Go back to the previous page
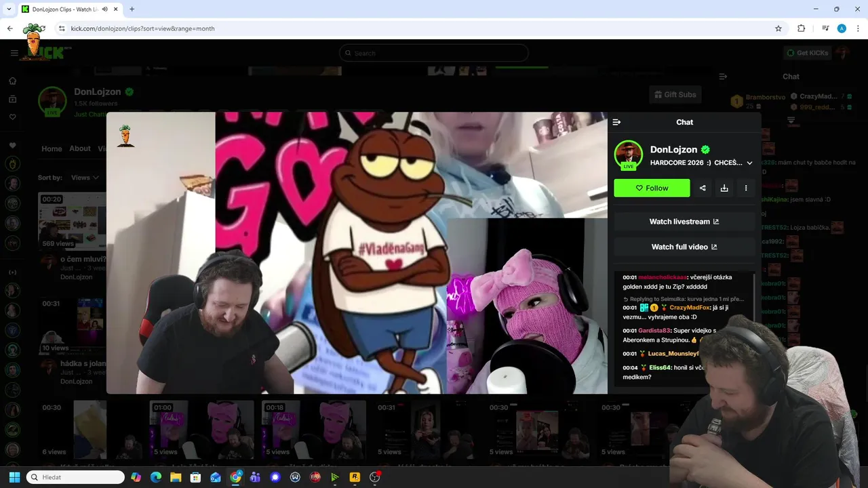868x488 pixels. click(9, 28)
